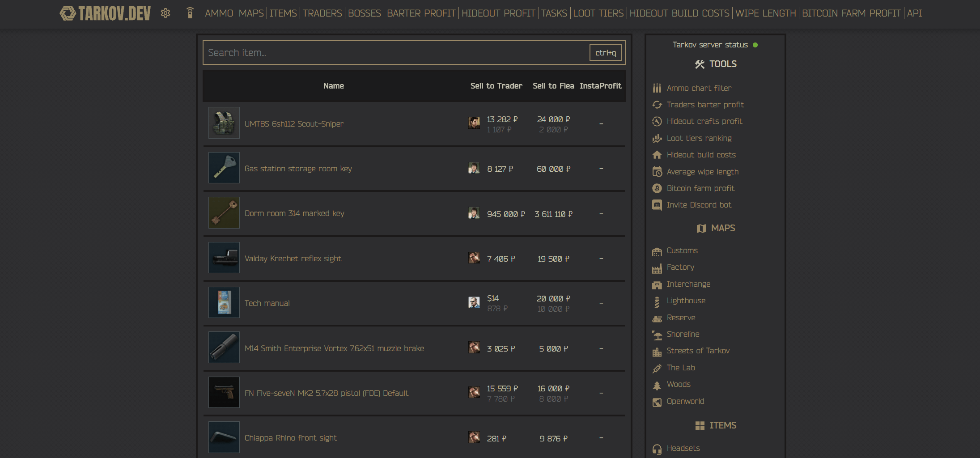Click the Ammo chart filter bullets icon
Image resolution: width=980 pixels, height=458 pixels.
(x=657, y=88)
